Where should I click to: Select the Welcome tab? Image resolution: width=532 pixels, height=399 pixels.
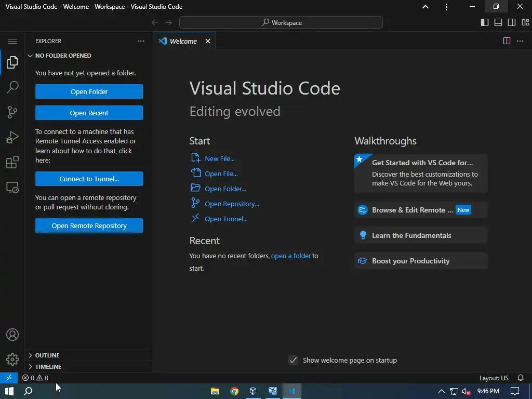click(184, 41)
